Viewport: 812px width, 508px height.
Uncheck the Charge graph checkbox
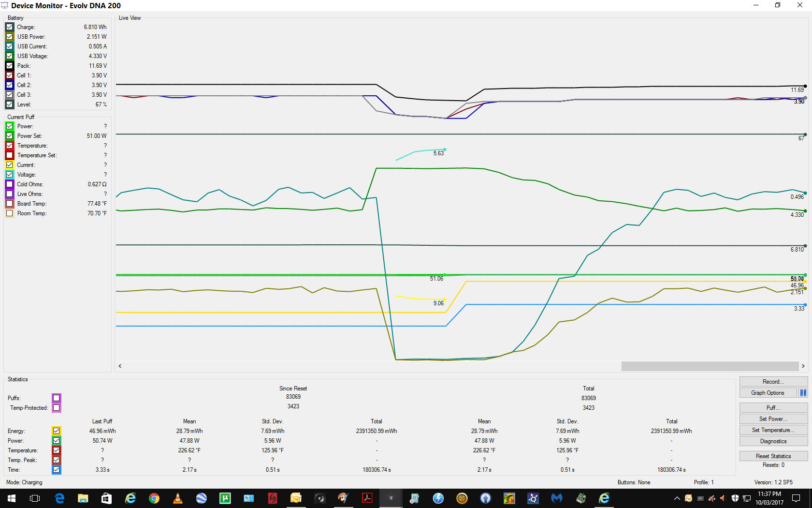click(10, 27)
